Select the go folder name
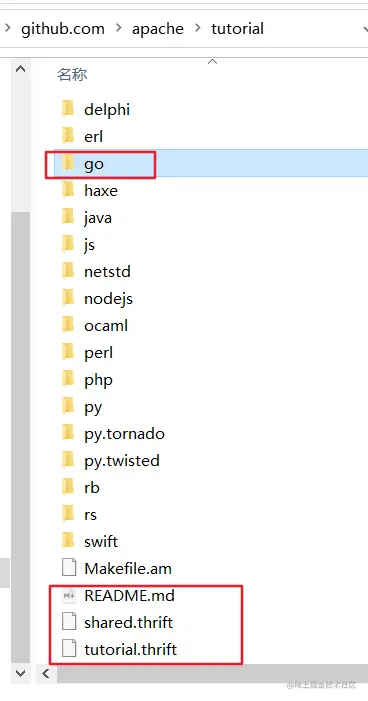This screenshot has width=368, height=701. [94, 164]
